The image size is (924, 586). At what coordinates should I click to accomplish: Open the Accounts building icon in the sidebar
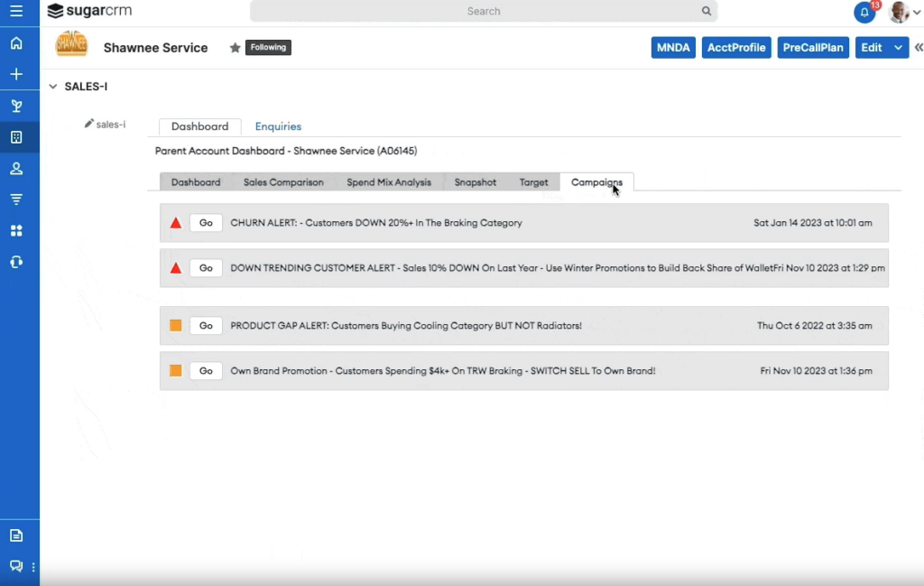point(16,137)
